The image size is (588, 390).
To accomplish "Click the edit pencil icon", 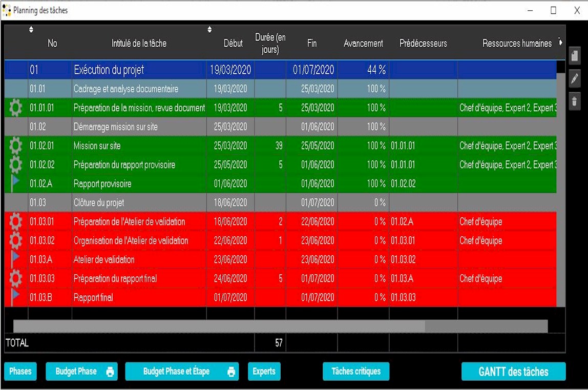I will 575,78.
